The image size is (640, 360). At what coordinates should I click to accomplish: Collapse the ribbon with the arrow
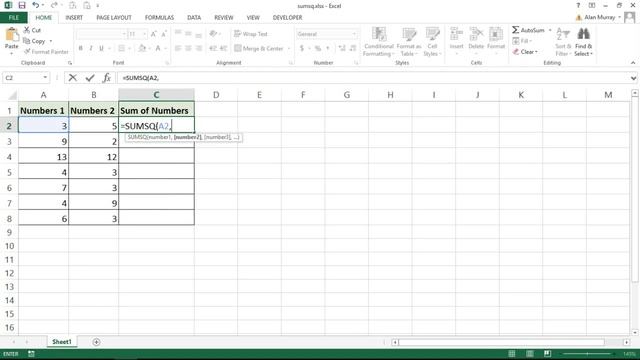pos(633,63)
